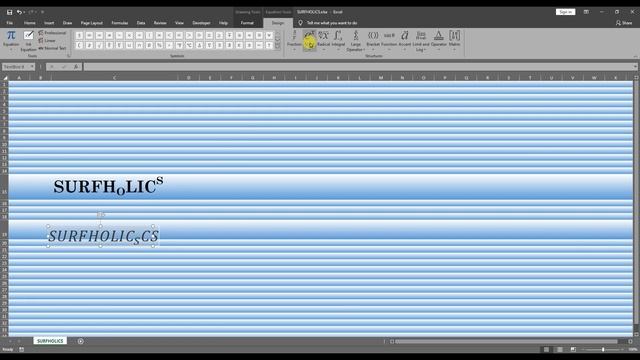Screen dimensions: 640x360
Task: Click the macro recording icon in the status bar
Action: tap(21, 349)
